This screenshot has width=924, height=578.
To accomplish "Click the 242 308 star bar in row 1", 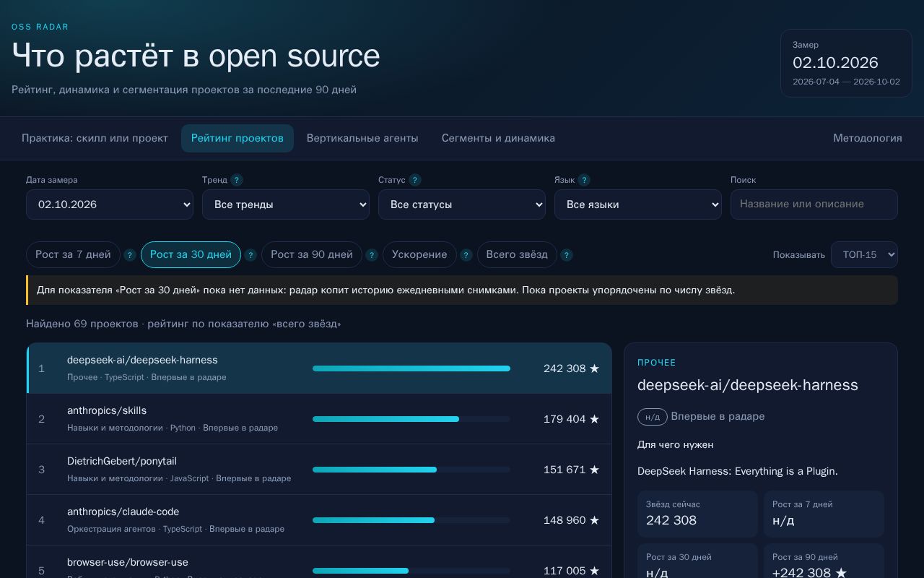I will [x=411, y=368].
